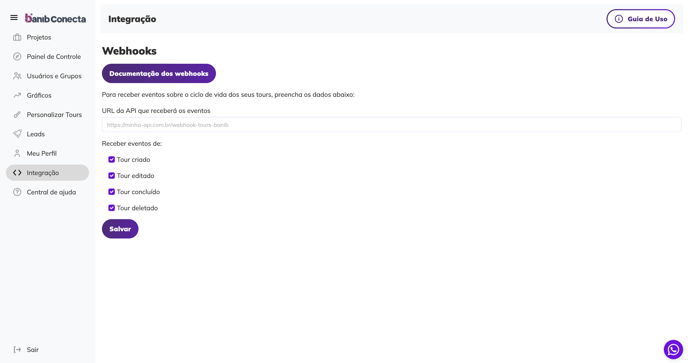Click the Gráficos trend line icon
Image resolution: width=688 pixels, height=363 pixels.
pos(17,95)
